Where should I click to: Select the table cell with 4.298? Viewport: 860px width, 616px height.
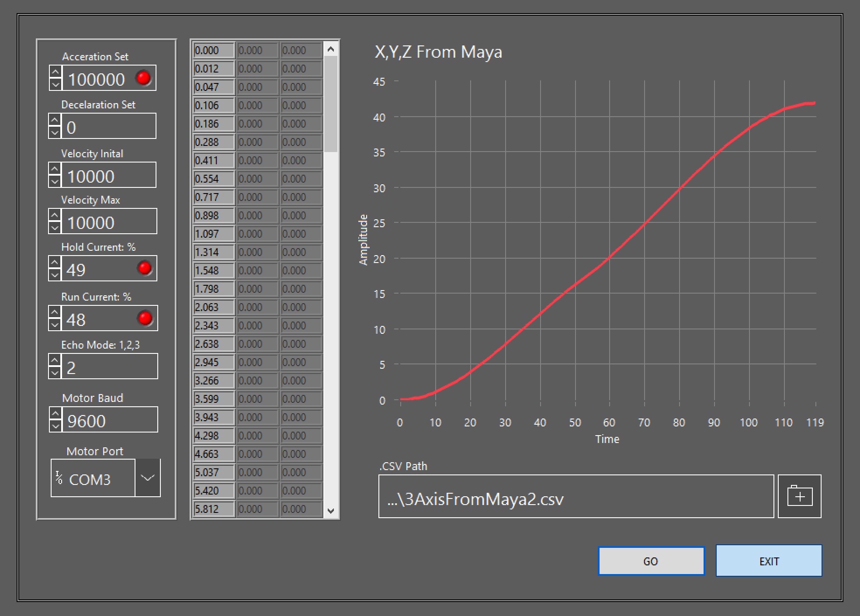[214, 436]
